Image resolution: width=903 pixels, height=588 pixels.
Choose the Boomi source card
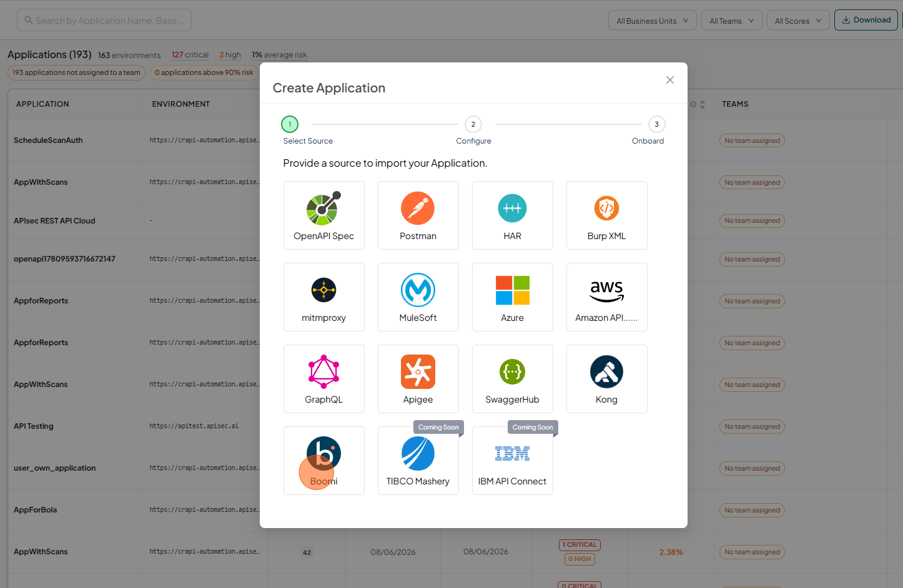tap(324, 461)
